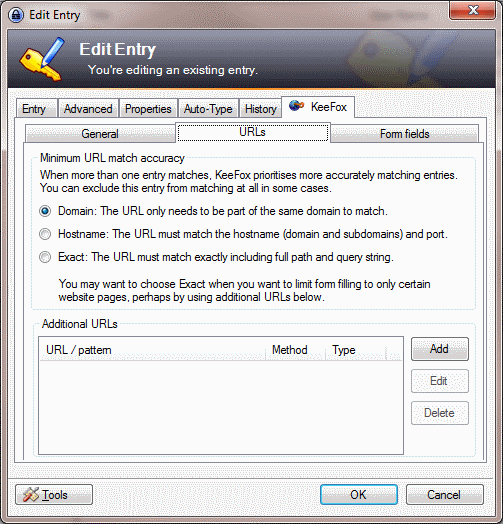Select the Exact match radio button
The height and width of the screenshot is (524, 503).
[x=45, y=257]
